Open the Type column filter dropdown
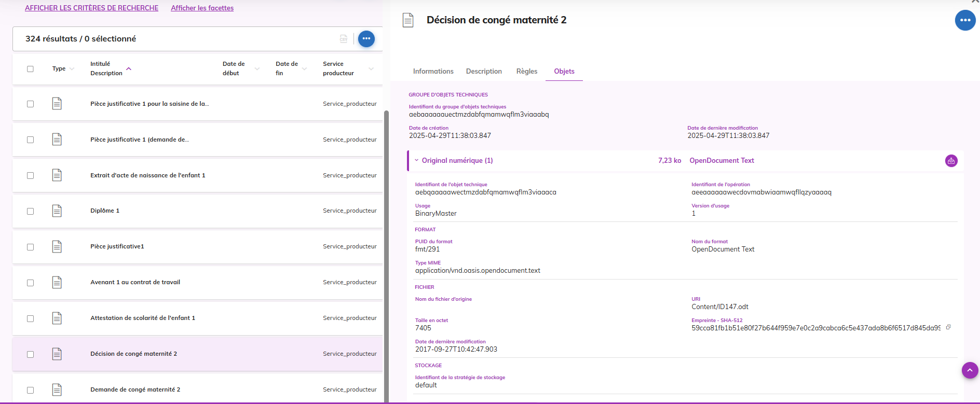This screenshot has height=404, width=980. [72, 69]
